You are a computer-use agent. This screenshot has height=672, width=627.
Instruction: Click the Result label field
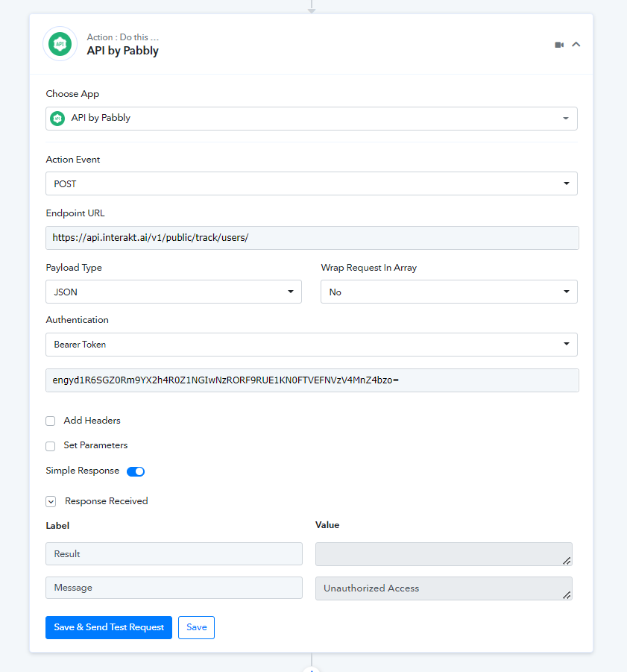click(x=174, y=553)
